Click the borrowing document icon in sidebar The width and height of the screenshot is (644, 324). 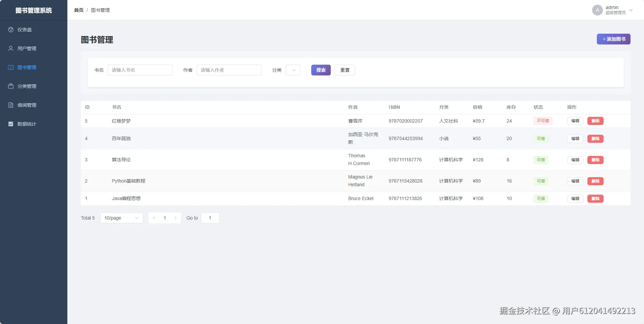(11, 105)
